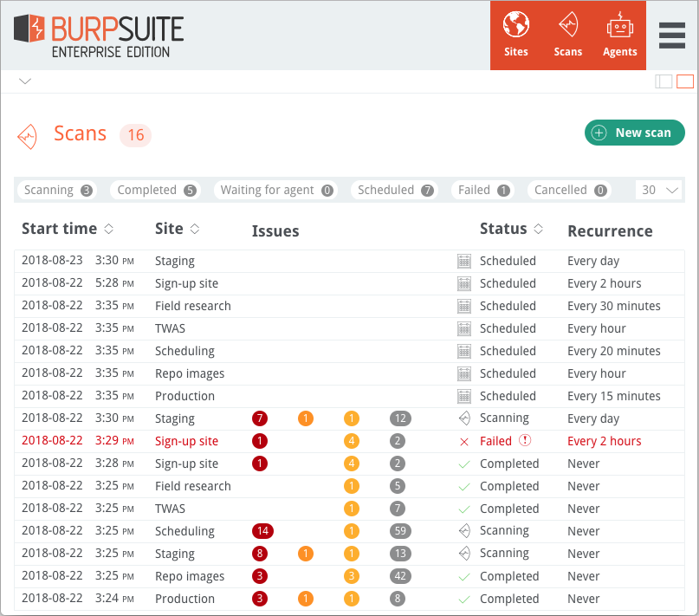Open the 30 rows-per-page dropdown
This screenshot has height=616, width=699.
[x=660, y=190]
